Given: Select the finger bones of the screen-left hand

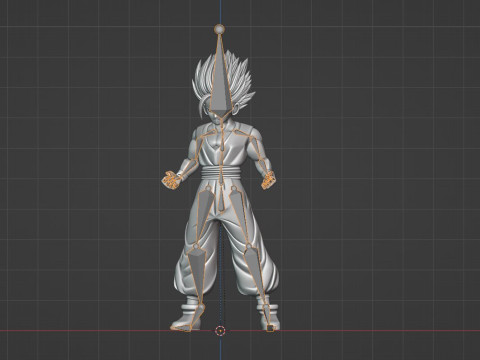Looking at the screenshot, I should [170, 181].
